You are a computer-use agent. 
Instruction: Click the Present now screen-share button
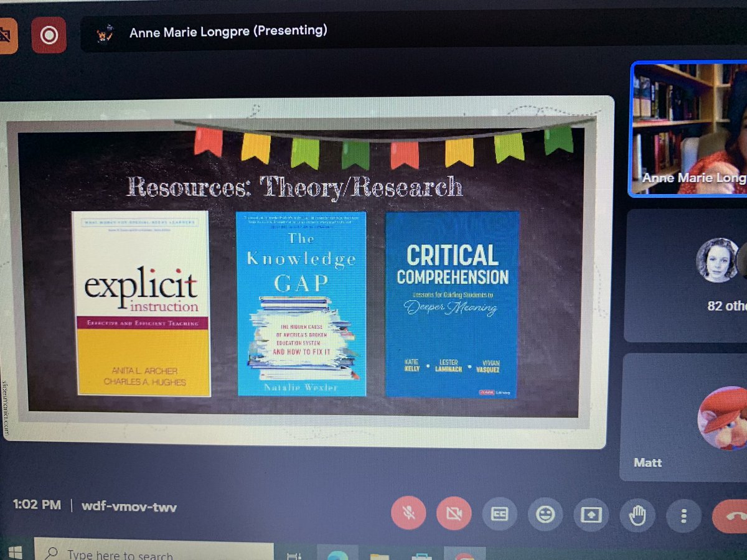point(591,515)
